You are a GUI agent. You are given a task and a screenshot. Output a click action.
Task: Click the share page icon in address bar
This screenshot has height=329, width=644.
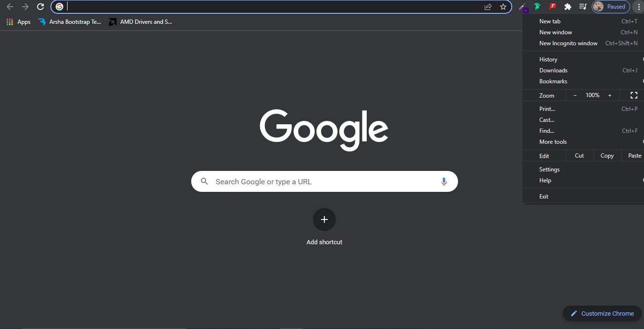pyautogui.click(x=488, y=7)
